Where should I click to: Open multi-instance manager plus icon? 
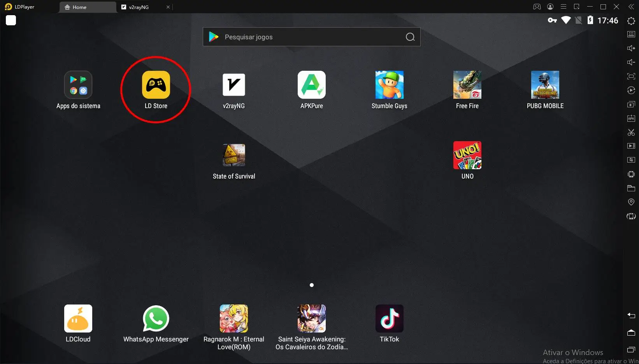[631, 104]
